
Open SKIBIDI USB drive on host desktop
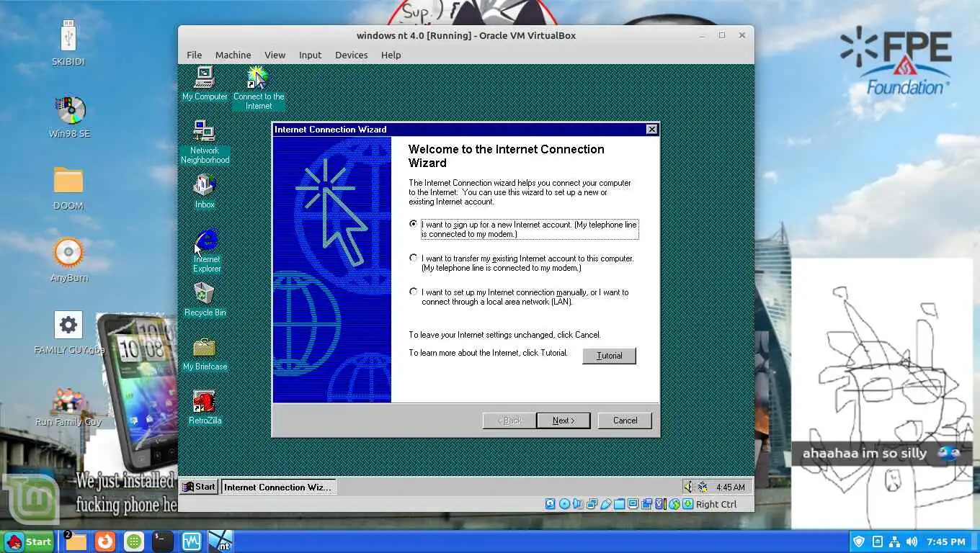pos(68,42)
